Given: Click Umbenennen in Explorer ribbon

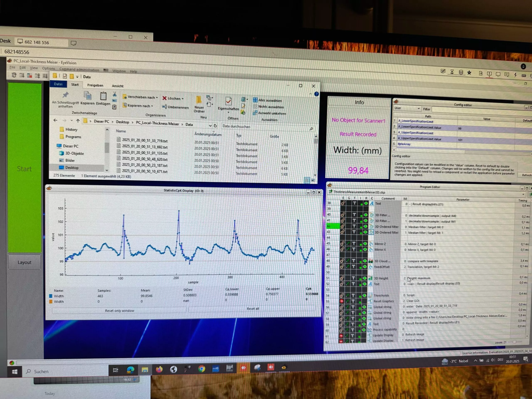Looking at the screenshot, I should click(176, 107).
